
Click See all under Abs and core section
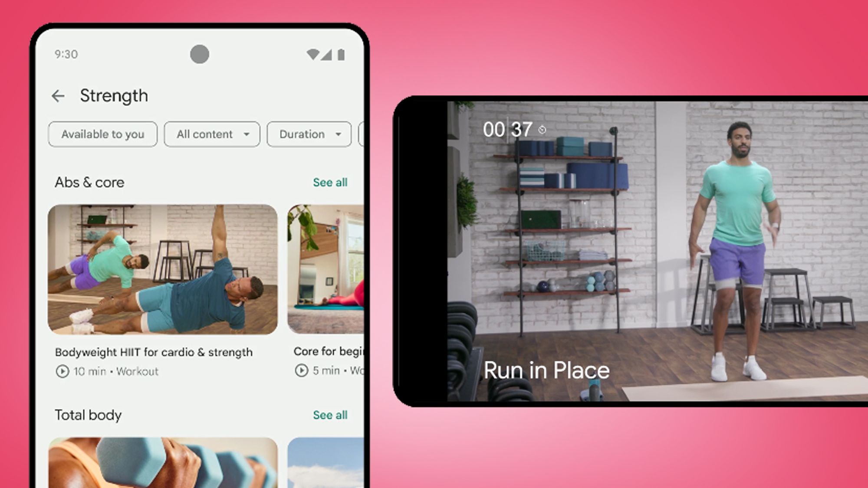330,182
